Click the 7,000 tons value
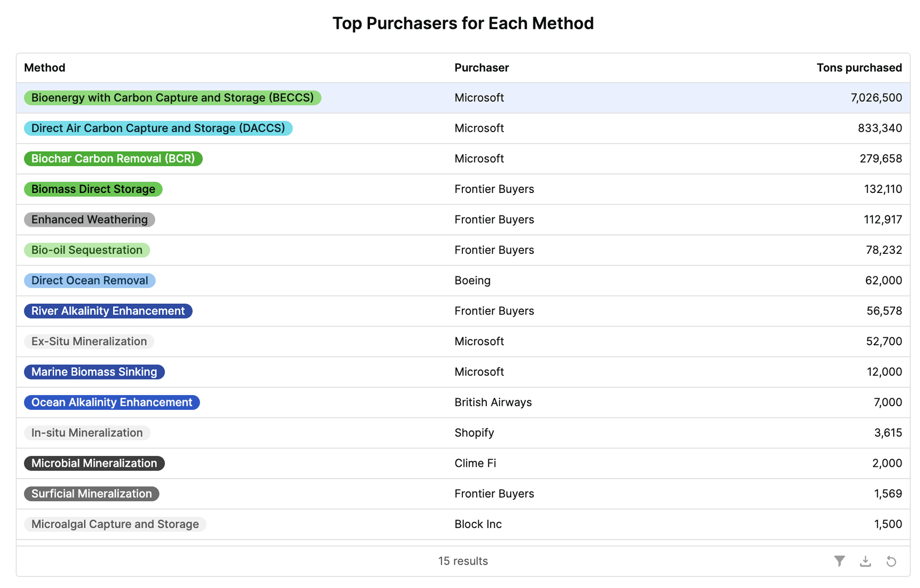The image size is (920, 588). (888, 402)
